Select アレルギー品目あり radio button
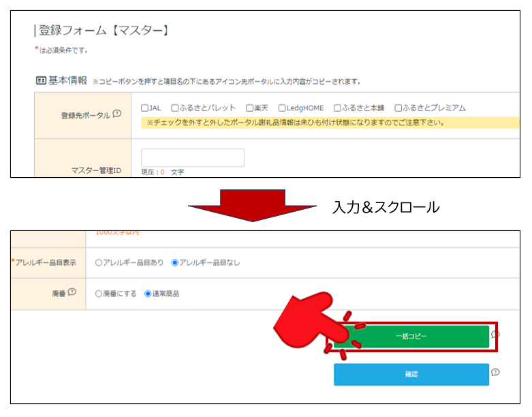The width and height of the screenshot is (532, 417). tap(99, 262)
